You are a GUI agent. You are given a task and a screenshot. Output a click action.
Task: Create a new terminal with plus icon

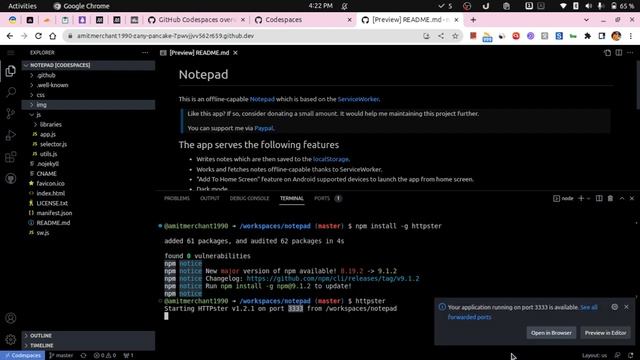pyautogui.click(x=581, y=198)
